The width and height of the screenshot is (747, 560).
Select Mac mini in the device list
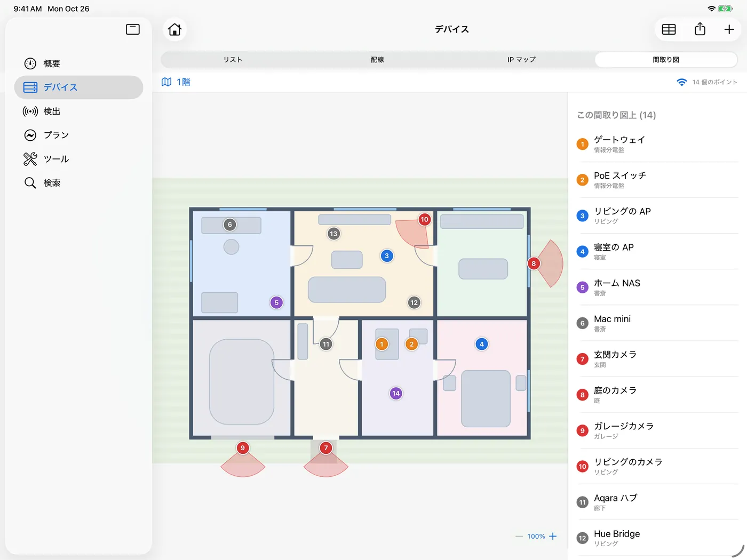[657, 323]
